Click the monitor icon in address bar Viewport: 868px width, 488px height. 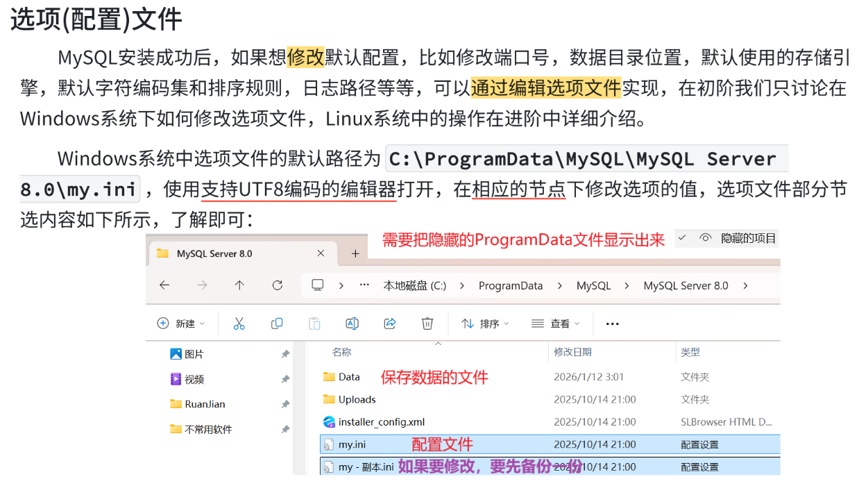click(x=318, y=285)
